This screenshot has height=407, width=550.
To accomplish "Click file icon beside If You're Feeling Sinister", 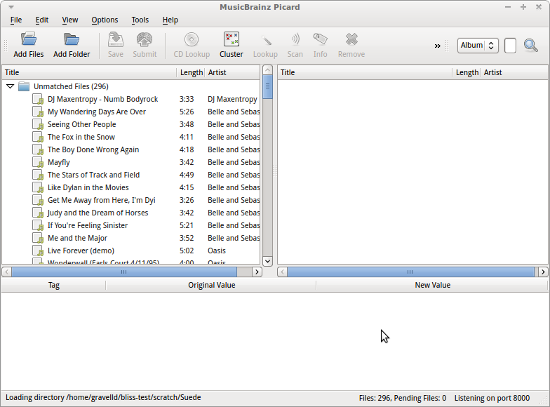I will coord(38,225).
